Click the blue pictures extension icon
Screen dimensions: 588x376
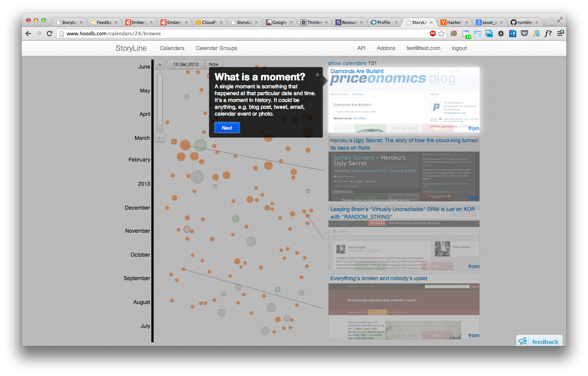pos(489,33)
